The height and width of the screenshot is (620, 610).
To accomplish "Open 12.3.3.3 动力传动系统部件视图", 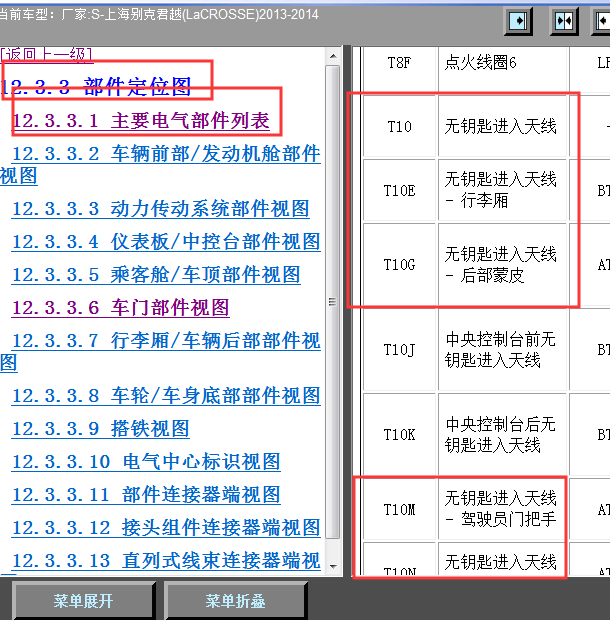I will click(x=161, y=208).
